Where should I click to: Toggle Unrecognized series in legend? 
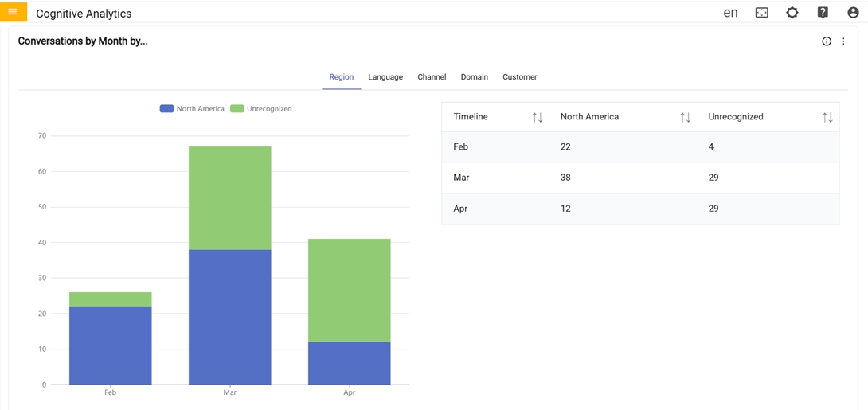click(261, 109)
